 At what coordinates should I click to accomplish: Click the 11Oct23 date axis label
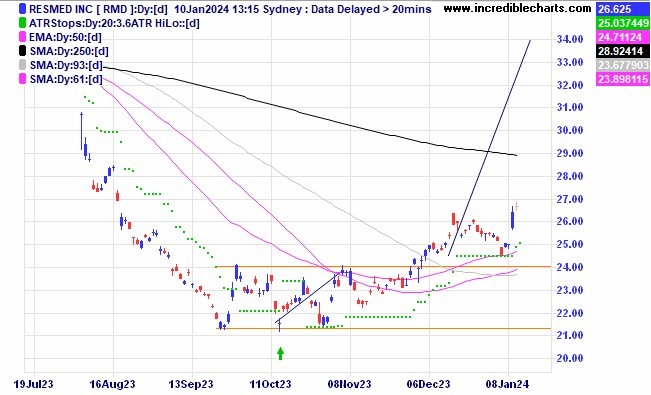(x=270, y=384)
